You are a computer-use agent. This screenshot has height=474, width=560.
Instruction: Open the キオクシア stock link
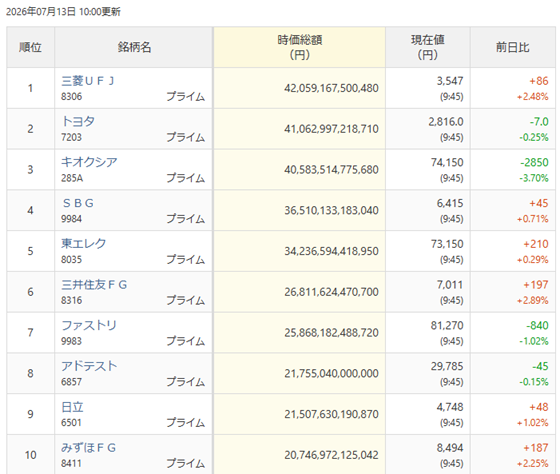click(89, 162)
